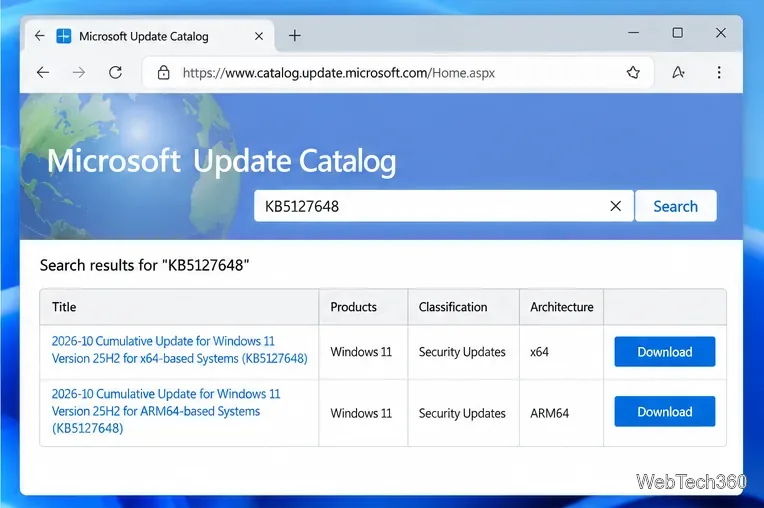This screenshot has height=508, width=764.
Task: Click the read aloud toolbar icon
Action: point(678,73)
